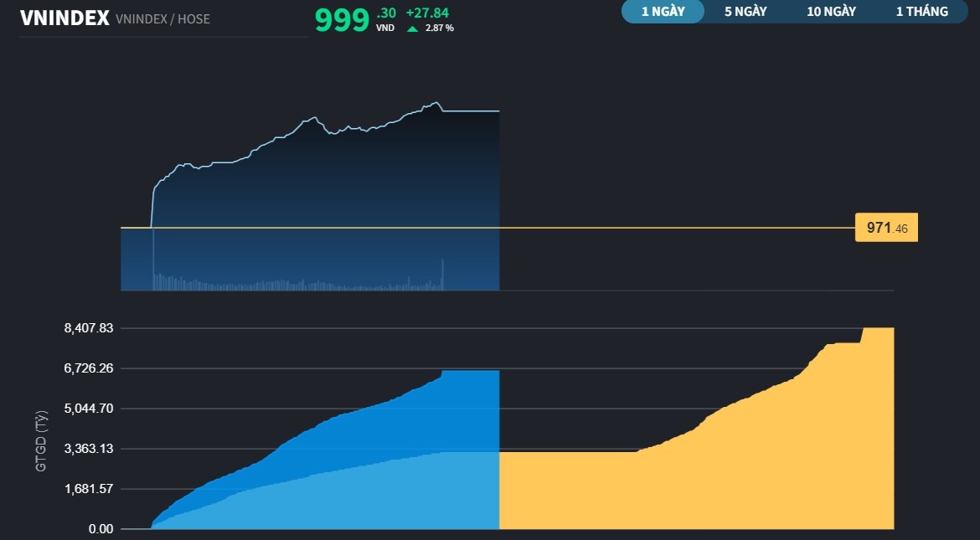This screenshot has width=980, height=540.
Task: Click the VNINDEX / HOSE subtitle text
Action: coord(162,18)
